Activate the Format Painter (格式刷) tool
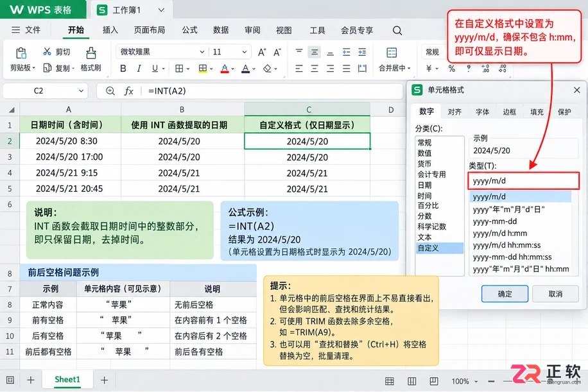The width and height of the screenshot is (588, 392). click(91, 53)
